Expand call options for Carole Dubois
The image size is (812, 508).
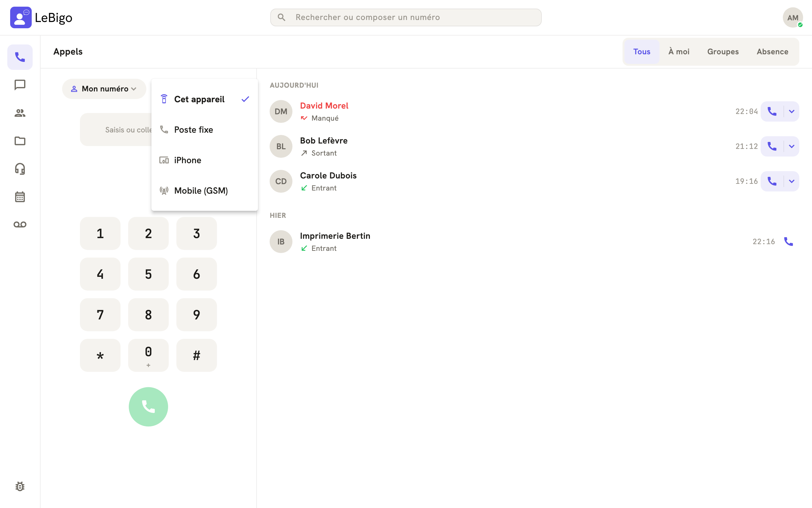point(791,181)
